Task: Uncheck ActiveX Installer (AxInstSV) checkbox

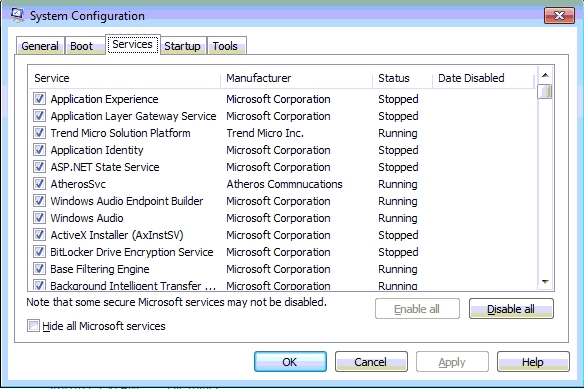Action: [x=39, y=235]
